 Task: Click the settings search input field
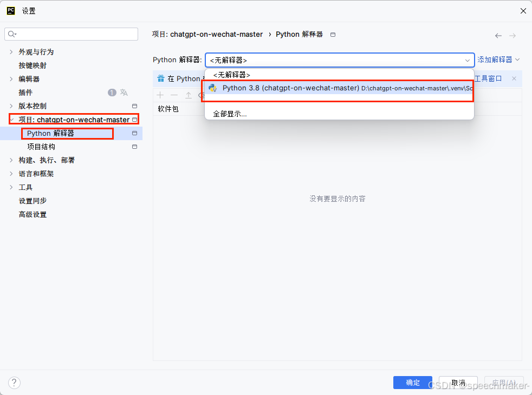point(72,34)
